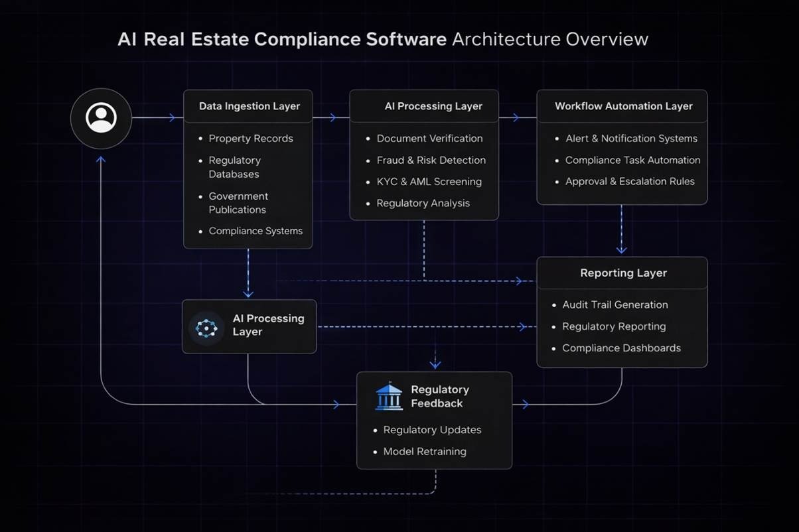This screenshot has width=799, height=532.
Task: Click the dashed down arrow above Reporting Layer
Action: pos(621,249)
